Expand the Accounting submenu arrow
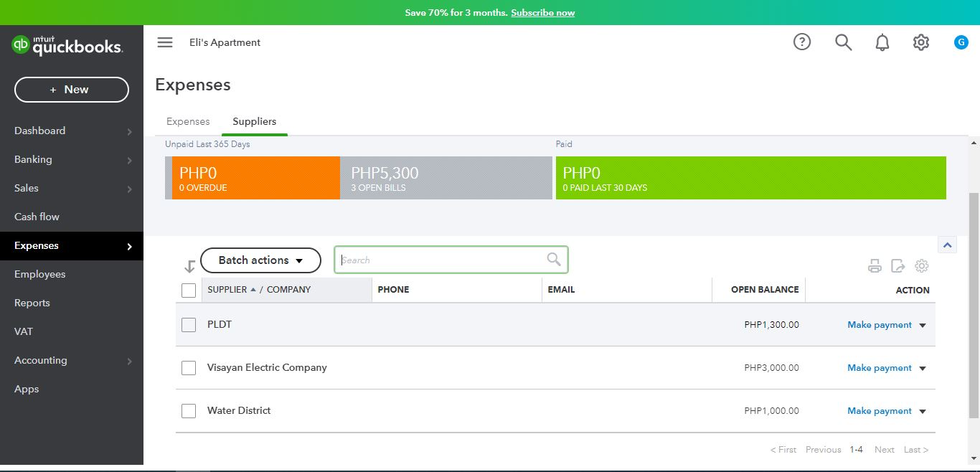This screenshot has height=472, width=980. tap(130, 361)
